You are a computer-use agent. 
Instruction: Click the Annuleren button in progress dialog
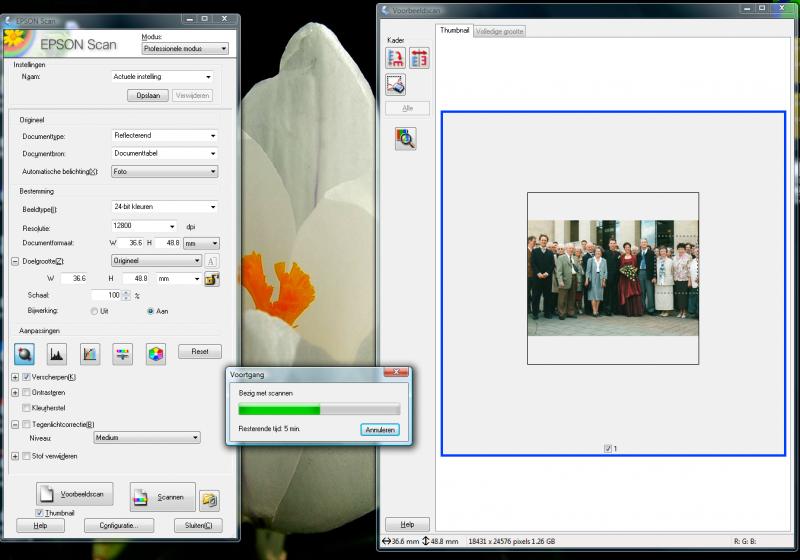[380, 430]
